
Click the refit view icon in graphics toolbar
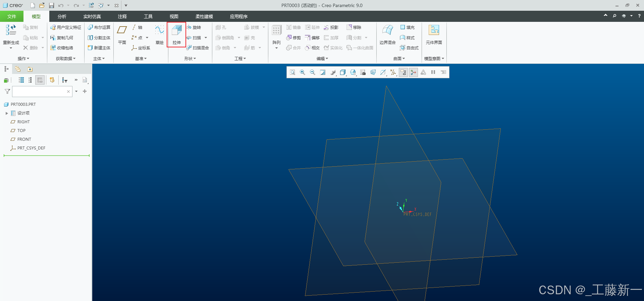(292, 72)
